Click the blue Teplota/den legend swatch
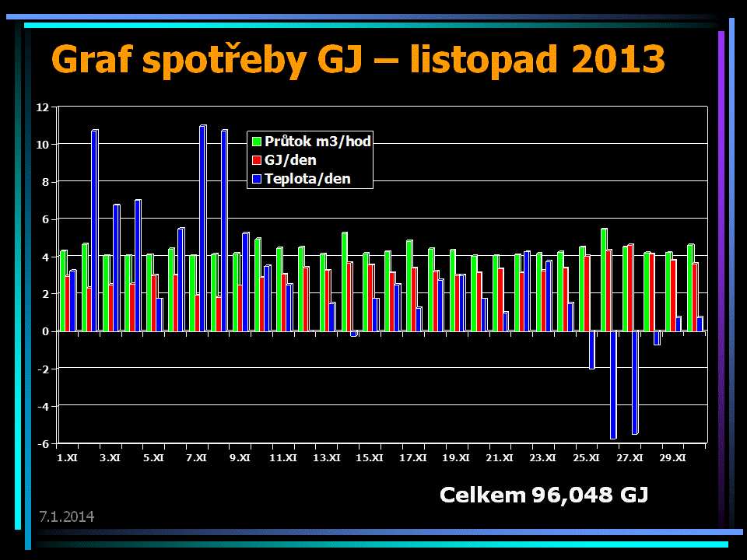 (x=256, y=179)
